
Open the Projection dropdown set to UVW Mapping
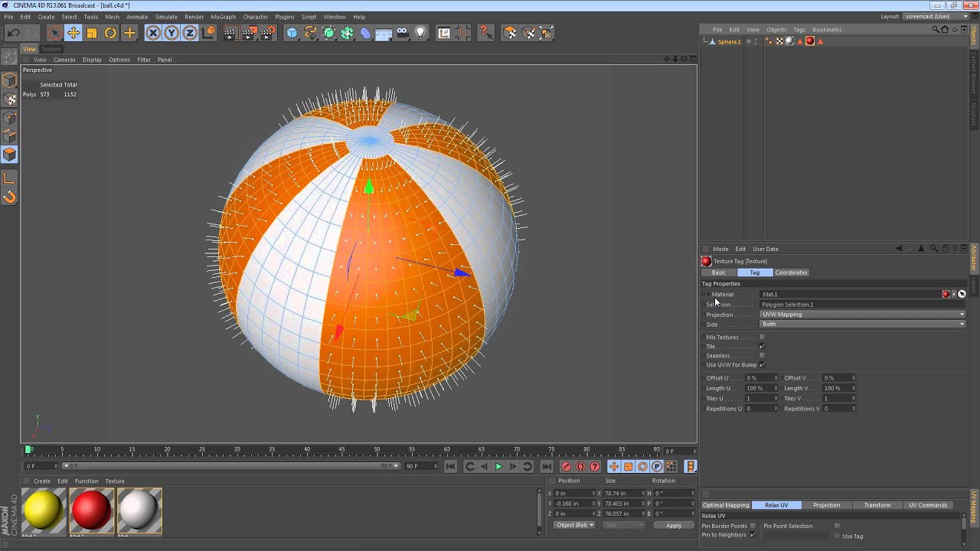(x=863, y=315)
